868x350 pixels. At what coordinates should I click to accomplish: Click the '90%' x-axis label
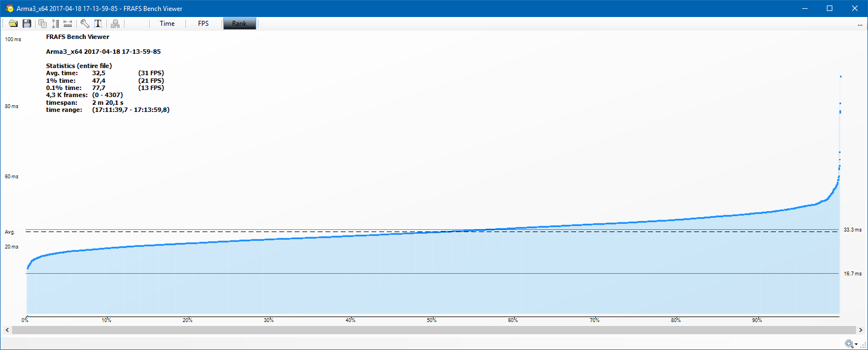tap(757, 320)
